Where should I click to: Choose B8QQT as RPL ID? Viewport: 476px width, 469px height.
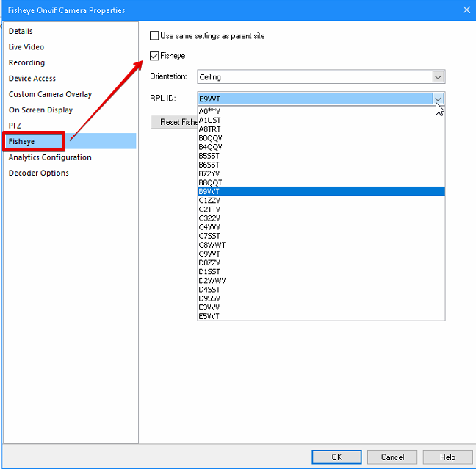point(321,182)
